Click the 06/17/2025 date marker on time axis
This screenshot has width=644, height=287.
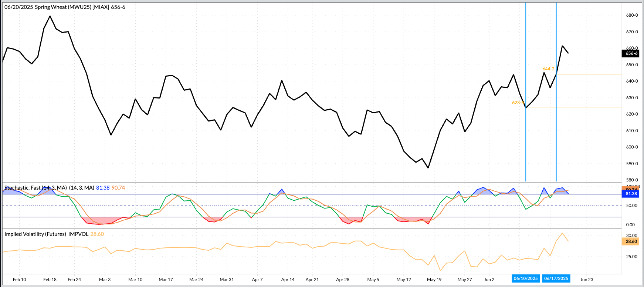556,278
